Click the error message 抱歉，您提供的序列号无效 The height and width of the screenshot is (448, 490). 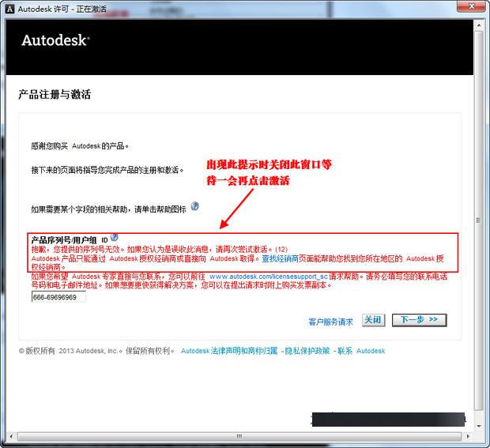160,250
